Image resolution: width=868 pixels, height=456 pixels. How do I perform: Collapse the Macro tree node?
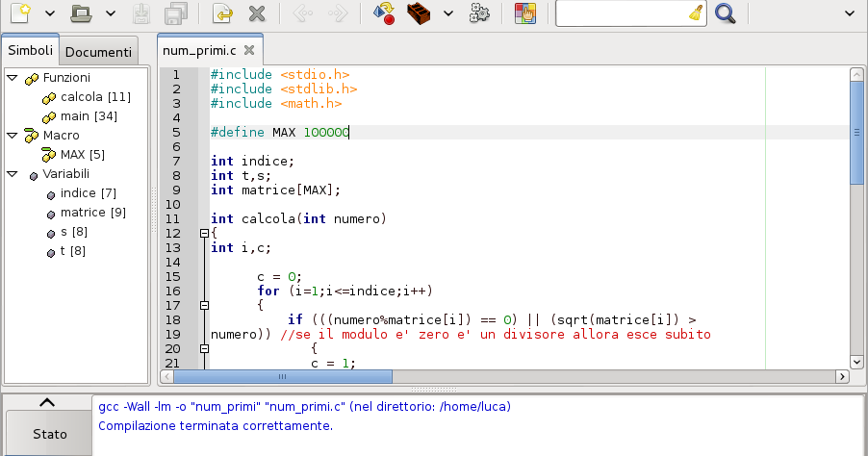click(x=13, y=135)
